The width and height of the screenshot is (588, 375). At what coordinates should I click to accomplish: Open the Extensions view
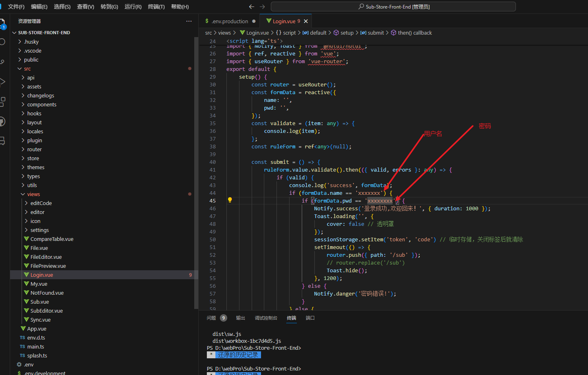(x=2, y=101)
